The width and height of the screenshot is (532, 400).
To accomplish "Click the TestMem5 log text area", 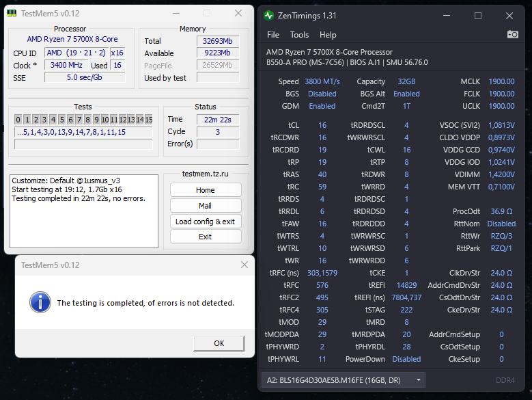I will click(84, 211).
